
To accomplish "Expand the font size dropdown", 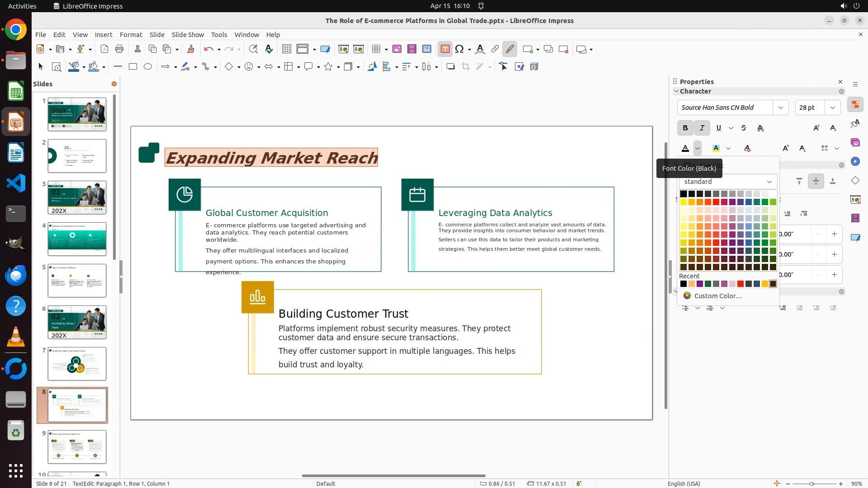I will pos(832,108).
